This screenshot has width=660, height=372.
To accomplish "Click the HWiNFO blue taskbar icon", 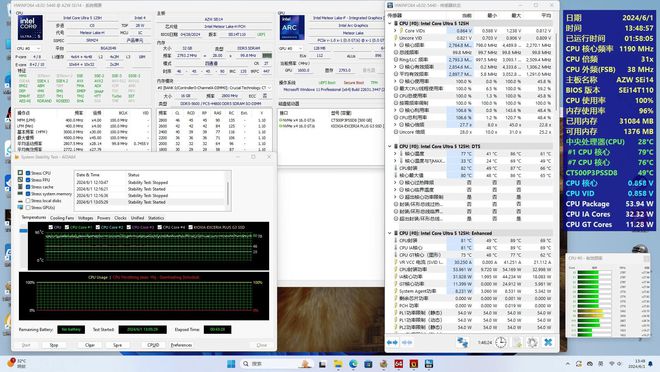I will coord(429,364).
